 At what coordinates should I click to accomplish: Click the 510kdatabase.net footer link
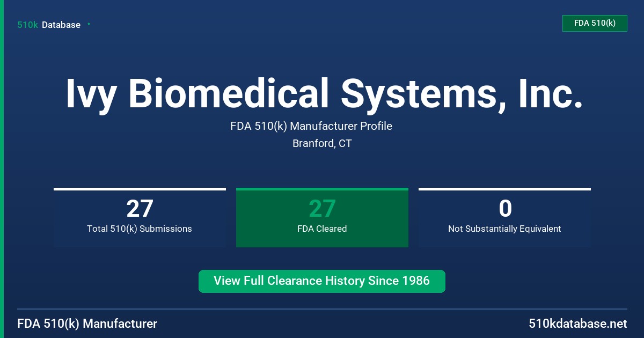tap(577, 324)
